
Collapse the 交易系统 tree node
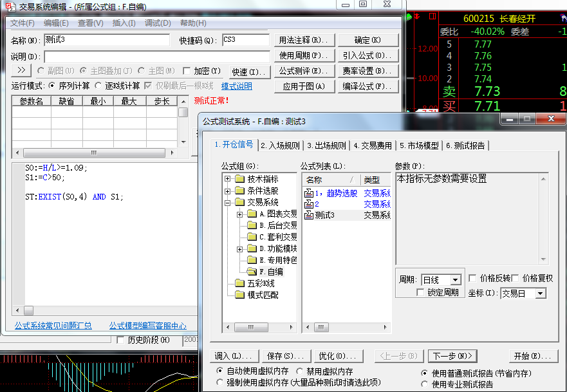tap(227, 202)
